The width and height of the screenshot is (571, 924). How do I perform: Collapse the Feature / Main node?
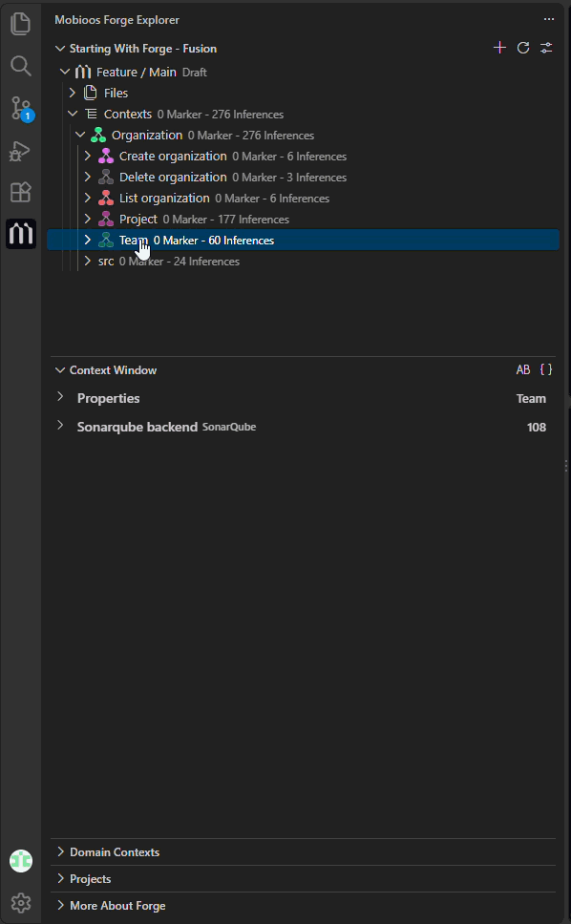[66, 72]
